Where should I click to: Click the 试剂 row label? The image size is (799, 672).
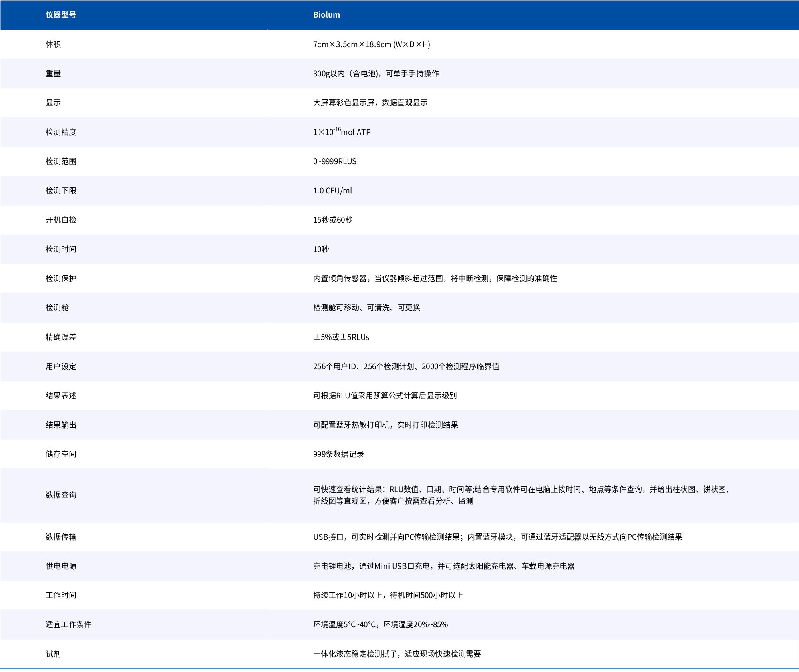pyautogui.click(x=53, y=654)
